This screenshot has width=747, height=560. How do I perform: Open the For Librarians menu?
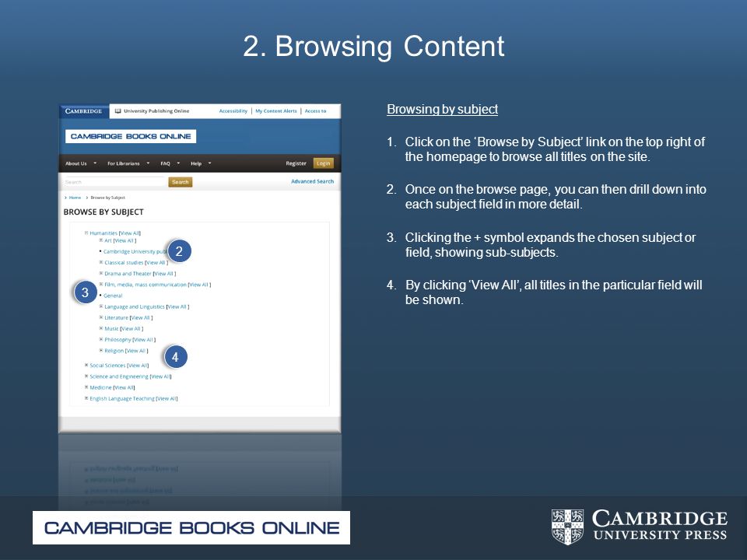point(128,163)
